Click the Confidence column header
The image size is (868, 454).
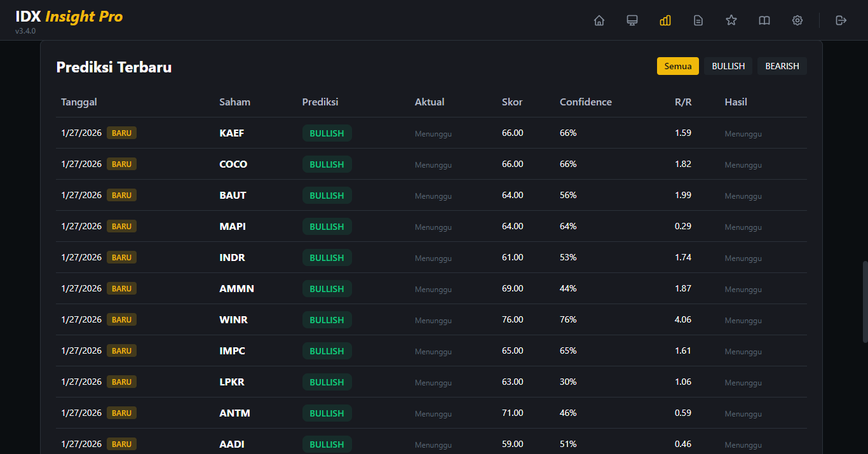coord(586,102)
